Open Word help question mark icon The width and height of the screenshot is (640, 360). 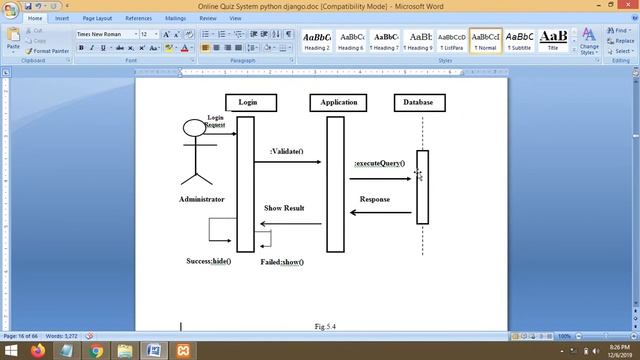[x=635, y=18]
